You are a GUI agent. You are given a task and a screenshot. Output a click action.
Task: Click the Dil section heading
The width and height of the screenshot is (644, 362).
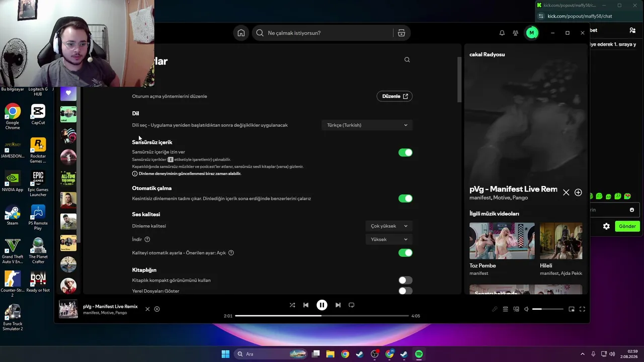click(x=135, y=114)
